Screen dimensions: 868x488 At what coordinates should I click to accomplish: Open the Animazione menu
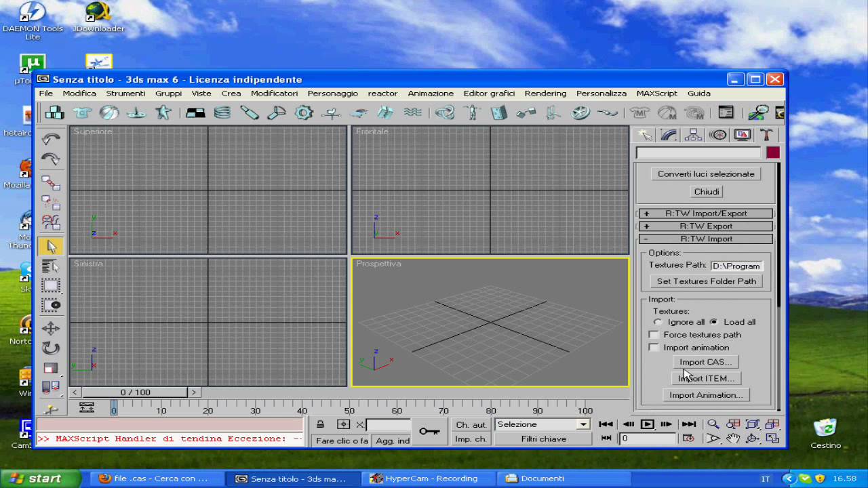431,94
